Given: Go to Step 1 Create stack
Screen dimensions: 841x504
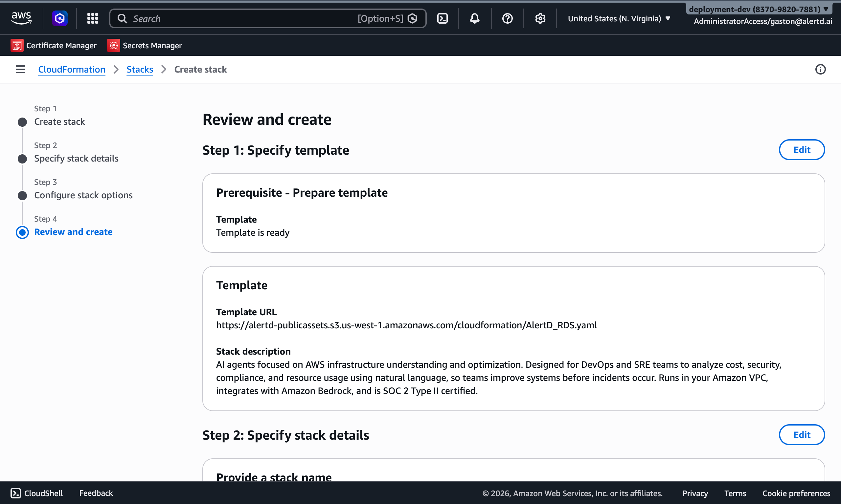Looking at the screenshot, I should (x=59, y=121).
